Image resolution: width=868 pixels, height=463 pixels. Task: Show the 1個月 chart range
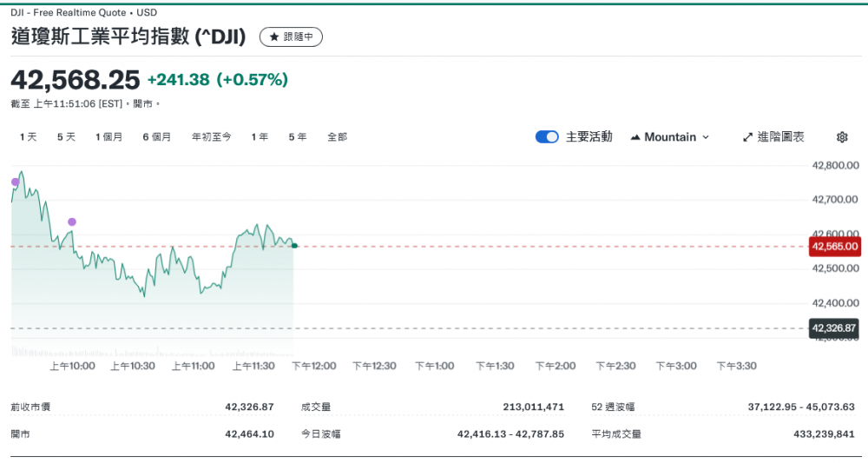(109, 137)
